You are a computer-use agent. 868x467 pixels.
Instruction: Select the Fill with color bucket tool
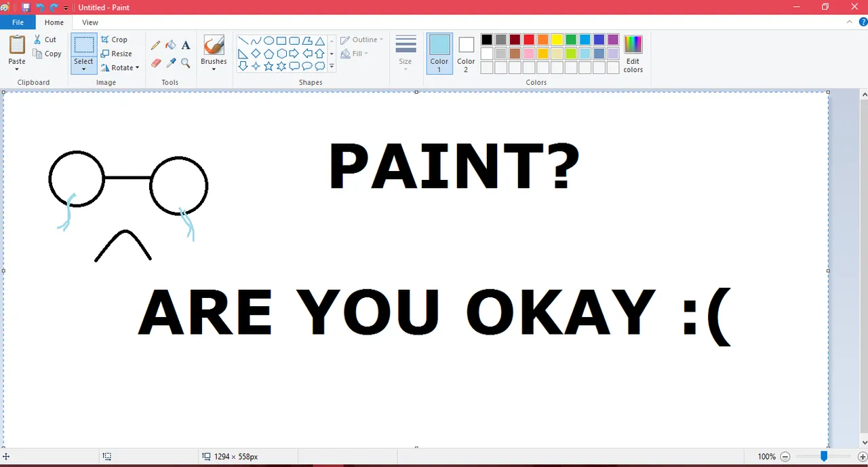tap(171, 45)
